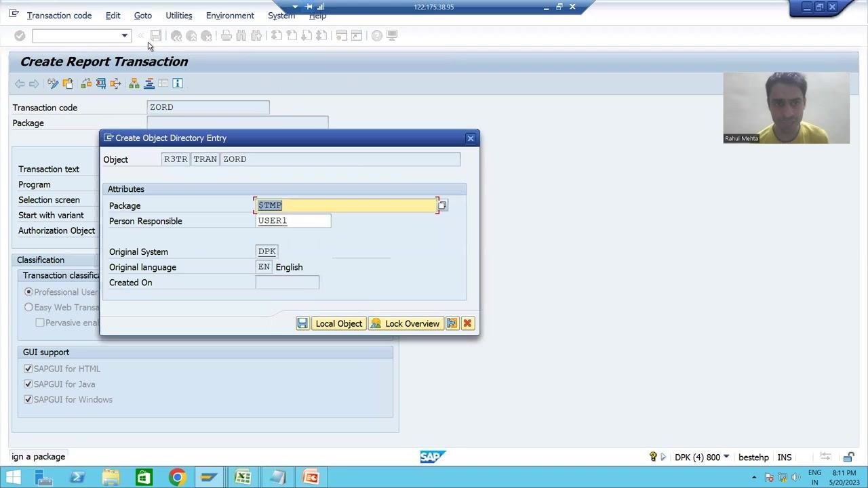Toggle the SAPGUI for Windows checkbox
868x488 pixels.
[x=28, y=400]
